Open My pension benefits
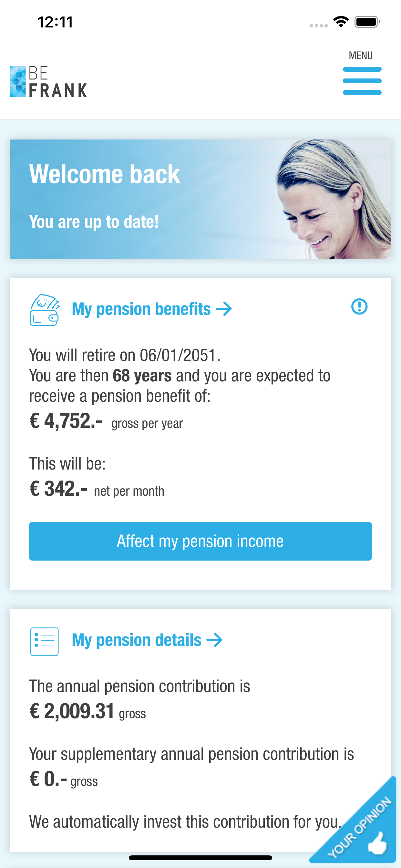Image resolution: width=401 pixels, height=868 pixels. 141,308
